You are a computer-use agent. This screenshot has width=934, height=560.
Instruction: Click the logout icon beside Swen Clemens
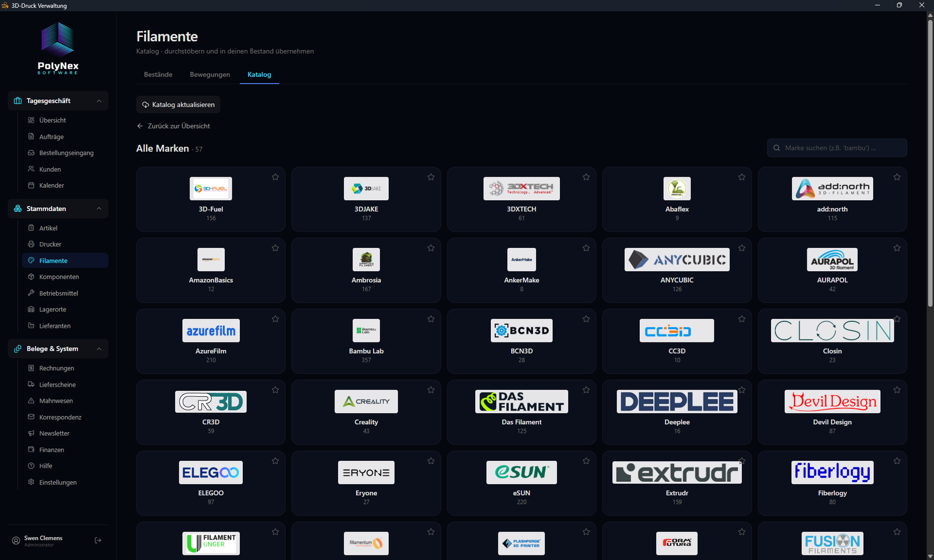[98, 541]
